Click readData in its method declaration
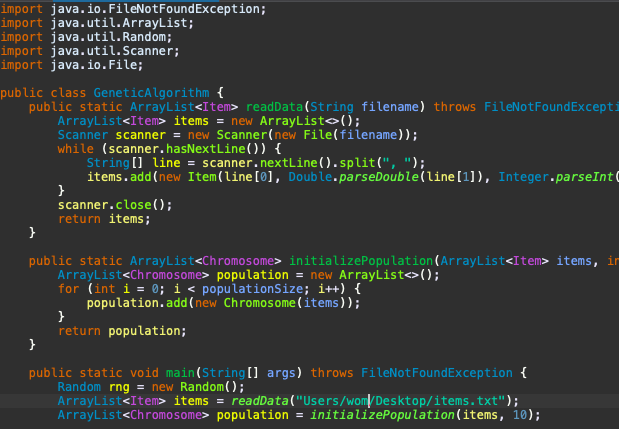This screenshot has height=429, width=619. click(x=274, y=107)
